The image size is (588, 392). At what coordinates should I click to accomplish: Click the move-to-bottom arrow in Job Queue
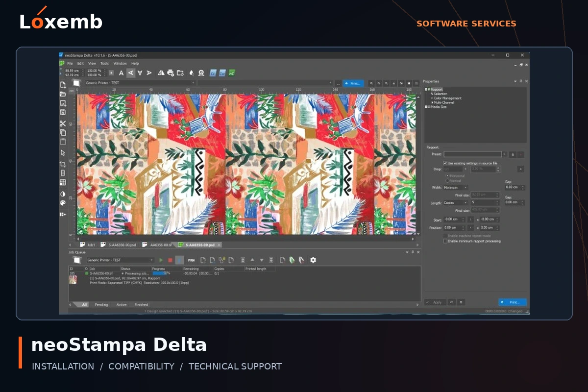(x=271, y=260)
